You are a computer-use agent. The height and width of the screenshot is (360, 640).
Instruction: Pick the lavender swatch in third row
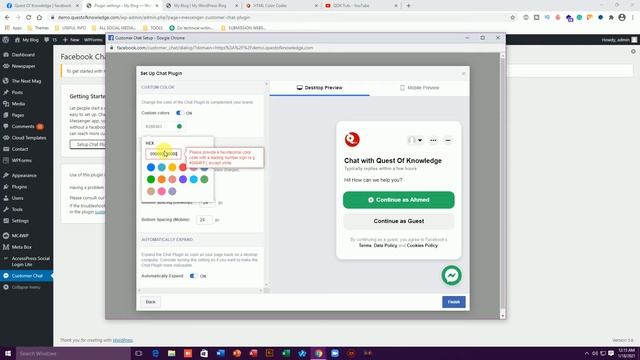(172, 191)
